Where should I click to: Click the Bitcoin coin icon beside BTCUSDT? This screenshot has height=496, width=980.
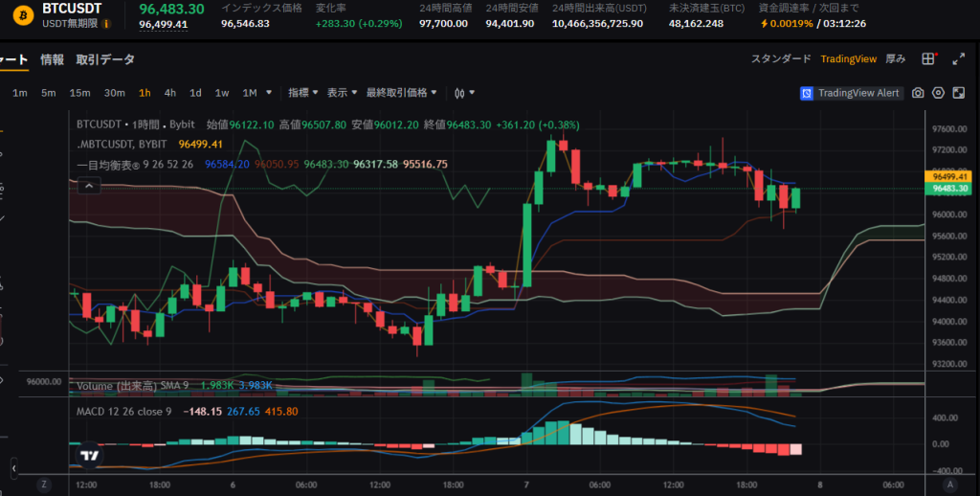tap(24, 14)
